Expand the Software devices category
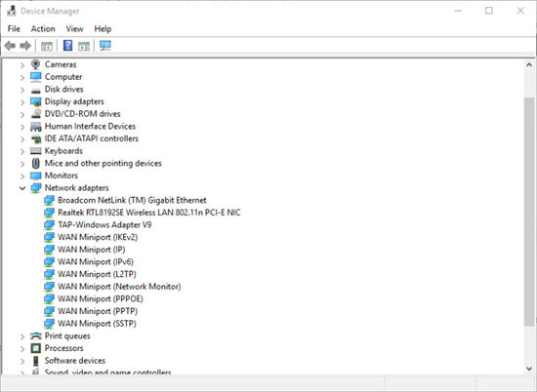The image size is (537, 392). [x=22, y=361]
